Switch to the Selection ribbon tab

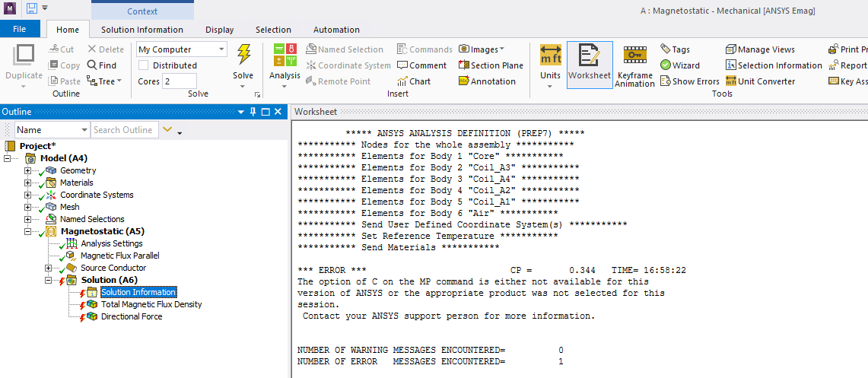coord(273,30)
